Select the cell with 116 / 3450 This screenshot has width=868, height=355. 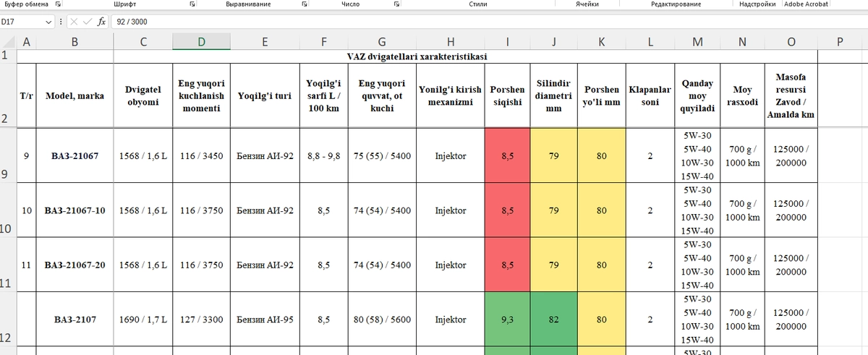(x=202, y=155)
